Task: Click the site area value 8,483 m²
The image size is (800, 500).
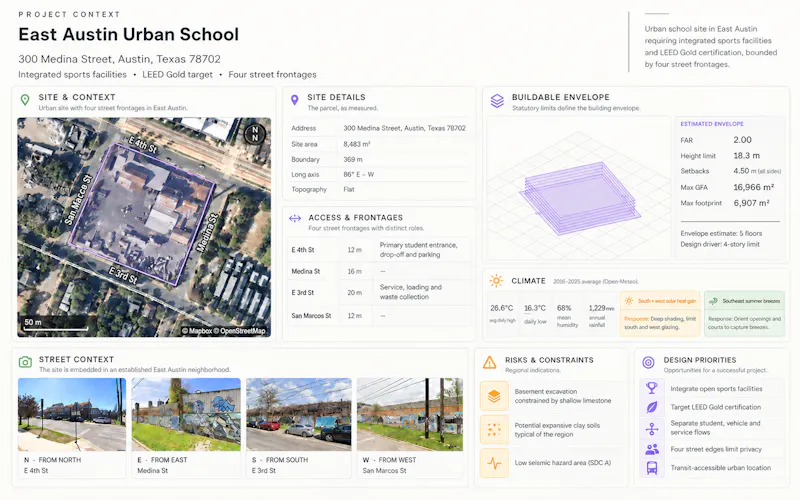Action: pyautogui.click(x=357, y=144)
